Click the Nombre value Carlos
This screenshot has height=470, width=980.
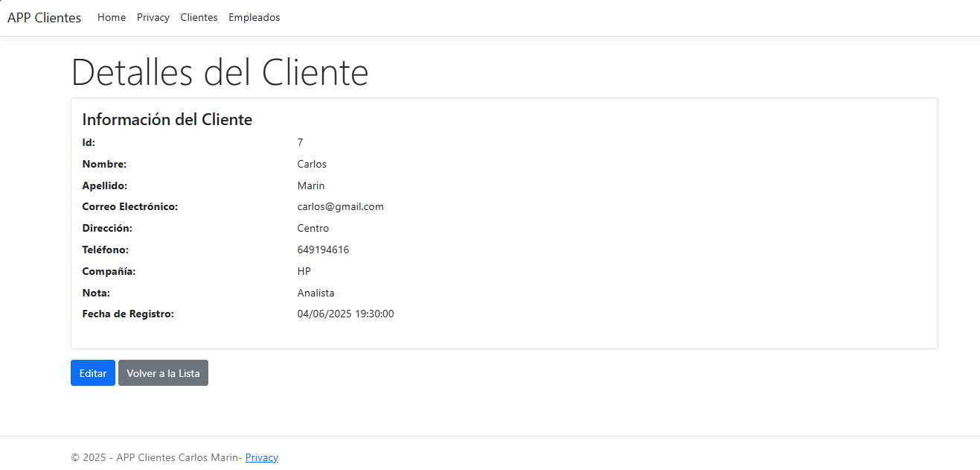(x=311, y=164)
